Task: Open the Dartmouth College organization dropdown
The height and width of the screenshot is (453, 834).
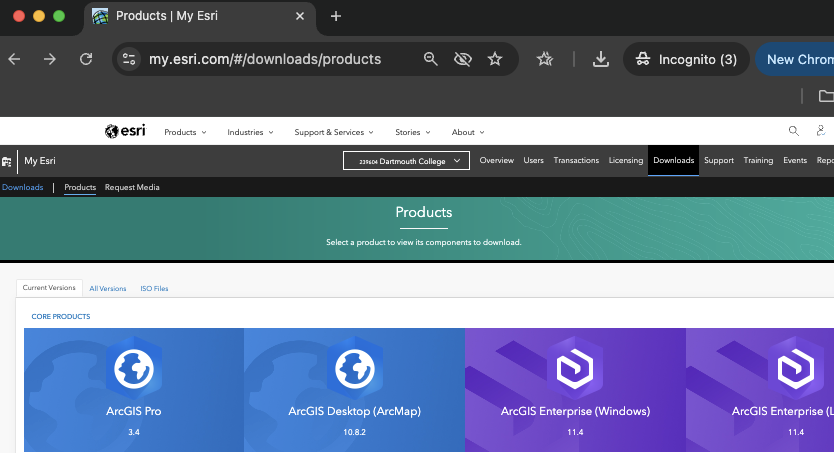Action: pyautogui.click(x=406, y=161)
